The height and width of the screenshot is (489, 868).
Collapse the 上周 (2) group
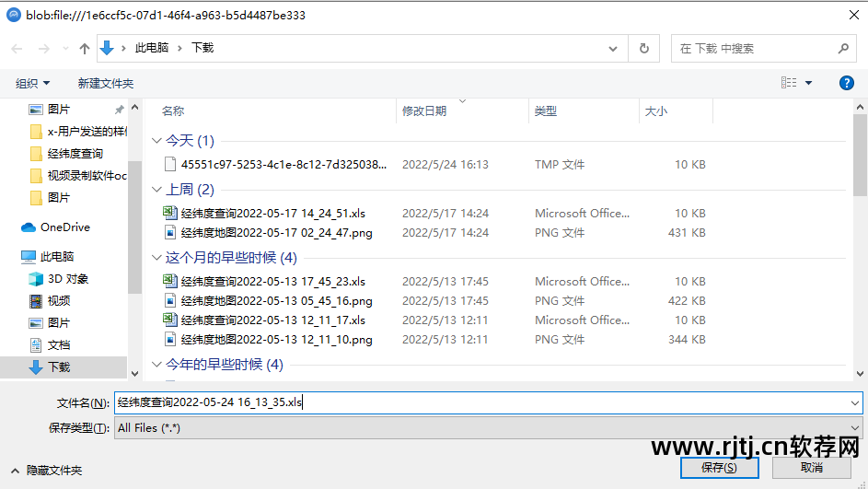[156, 190]
